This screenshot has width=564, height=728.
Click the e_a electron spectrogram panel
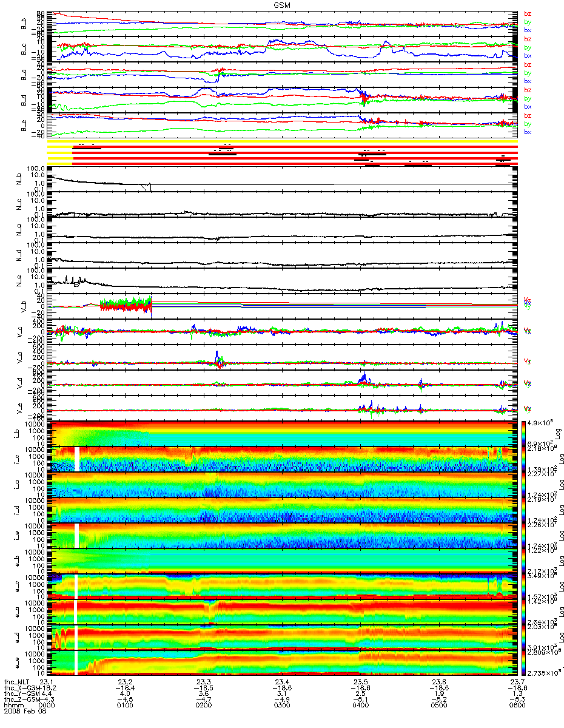coord(282,612)
